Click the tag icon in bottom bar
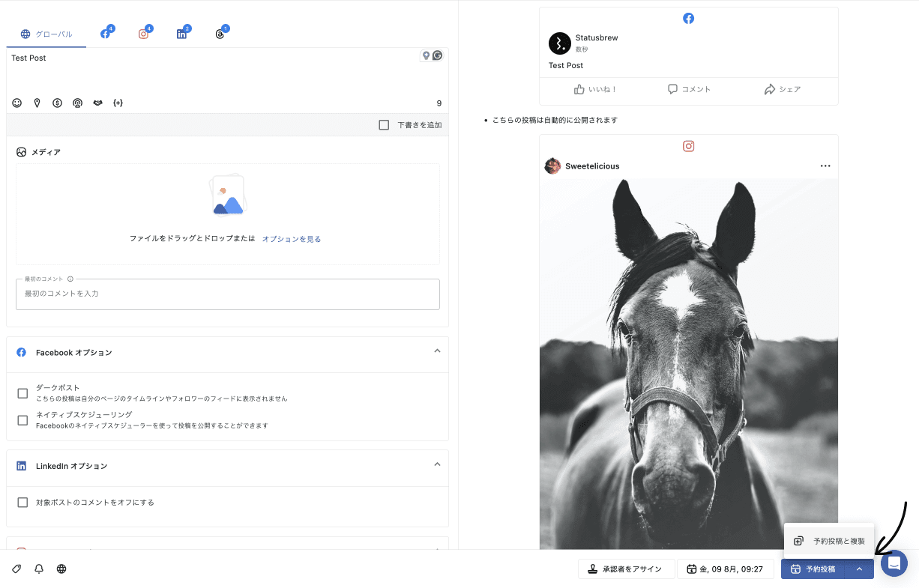Image resolution: width=919 pixels, height=588 pixels. point(16,569)
